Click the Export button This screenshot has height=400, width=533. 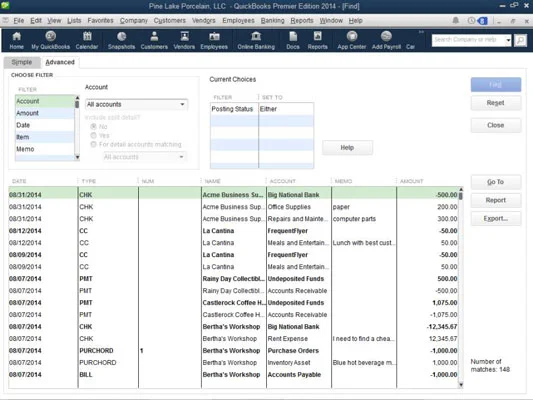(496, 219)
